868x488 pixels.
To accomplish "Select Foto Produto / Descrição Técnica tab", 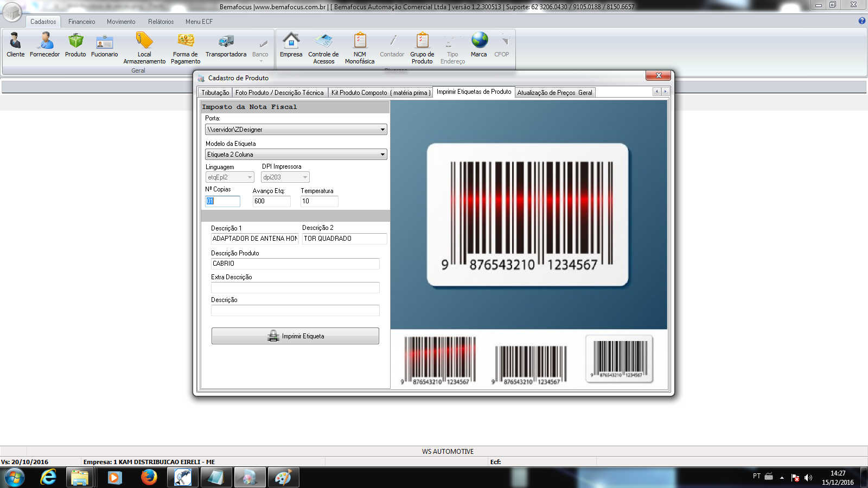I will 279,93.
